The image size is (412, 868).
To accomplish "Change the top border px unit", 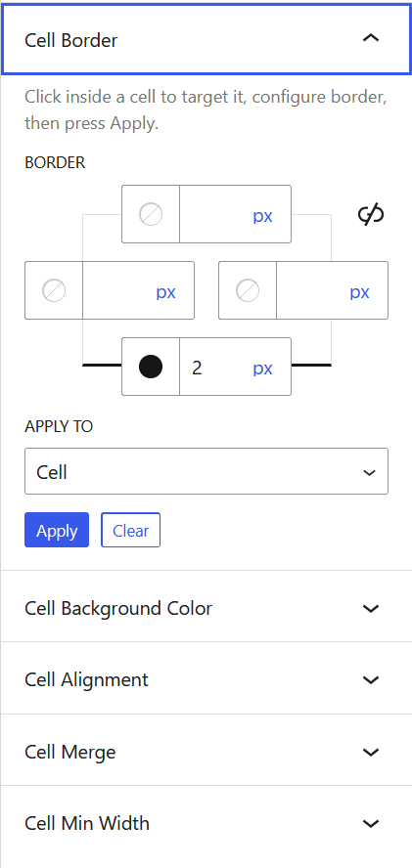I will click(x=263, y=215).
